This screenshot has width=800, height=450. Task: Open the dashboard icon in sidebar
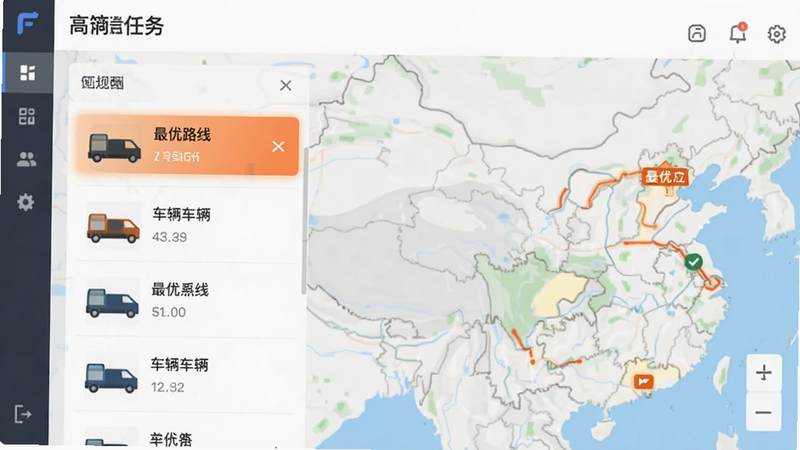click(27, 73)
